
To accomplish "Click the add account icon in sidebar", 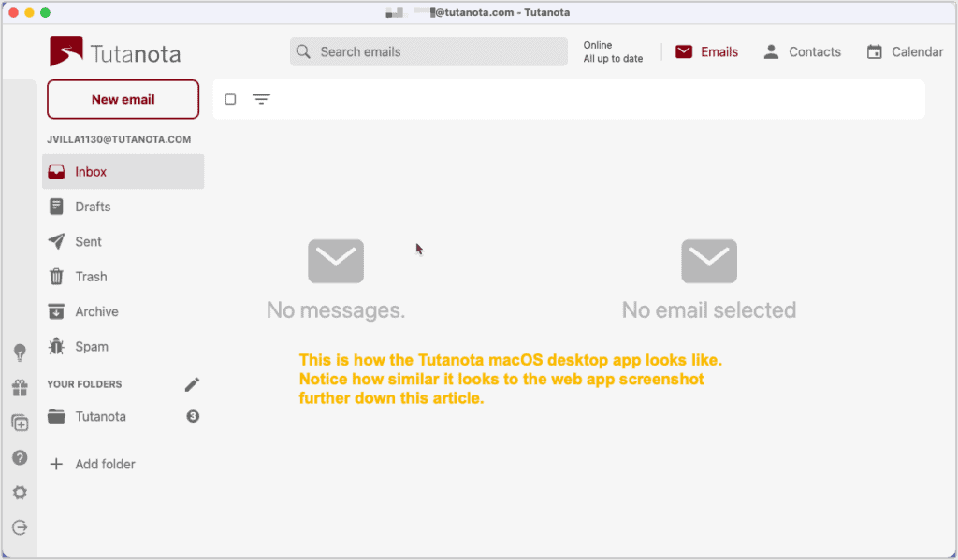I will coord(20,423).
